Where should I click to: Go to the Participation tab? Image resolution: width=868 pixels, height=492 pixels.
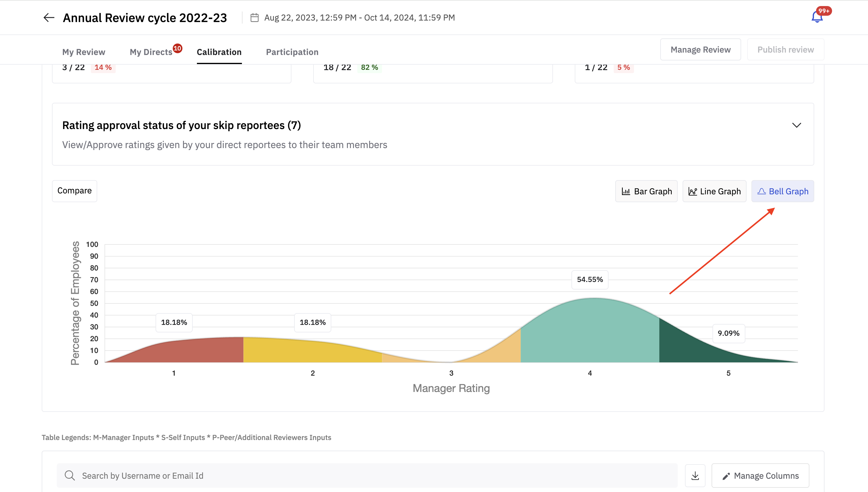pyautogui.click(x=292, y=52)
